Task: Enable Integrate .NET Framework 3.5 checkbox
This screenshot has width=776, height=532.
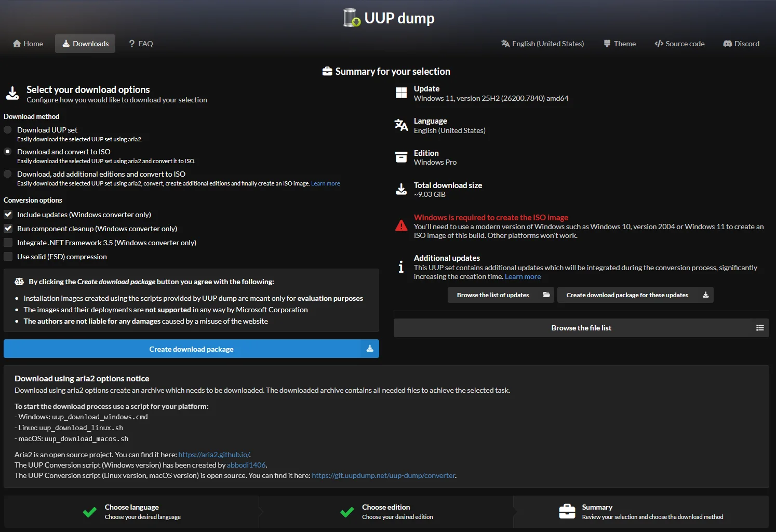Action: (8, 243)
